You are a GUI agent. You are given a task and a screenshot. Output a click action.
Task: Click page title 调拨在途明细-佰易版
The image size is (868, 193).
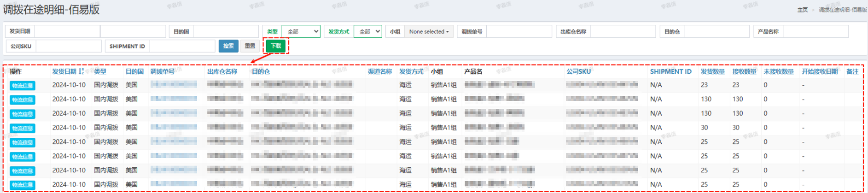point(51,9)
